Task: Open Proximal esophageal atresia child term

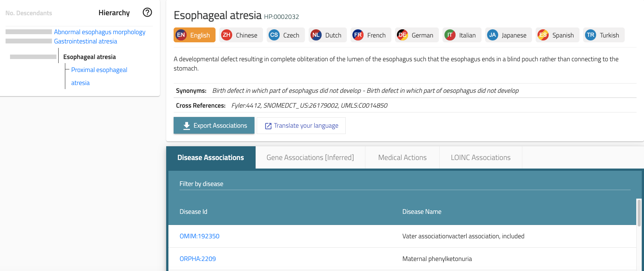Action: [x=99, y=76]
